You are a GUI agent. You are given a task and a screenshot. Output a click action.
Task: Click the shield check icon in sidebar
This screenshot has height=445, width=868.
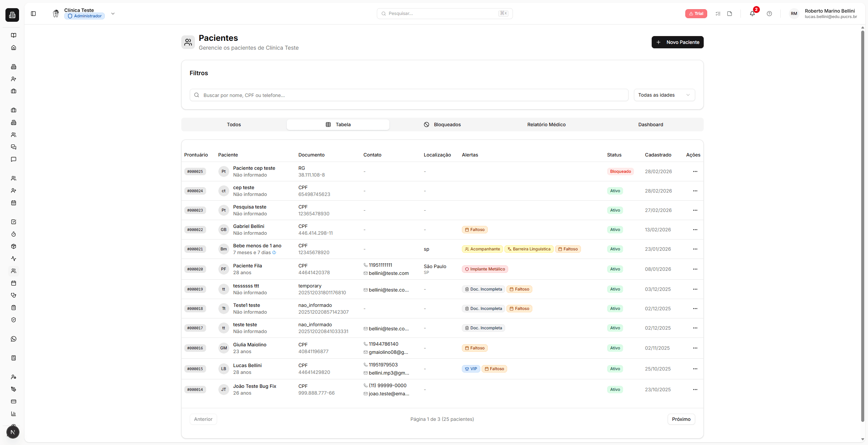click(14, 320)
